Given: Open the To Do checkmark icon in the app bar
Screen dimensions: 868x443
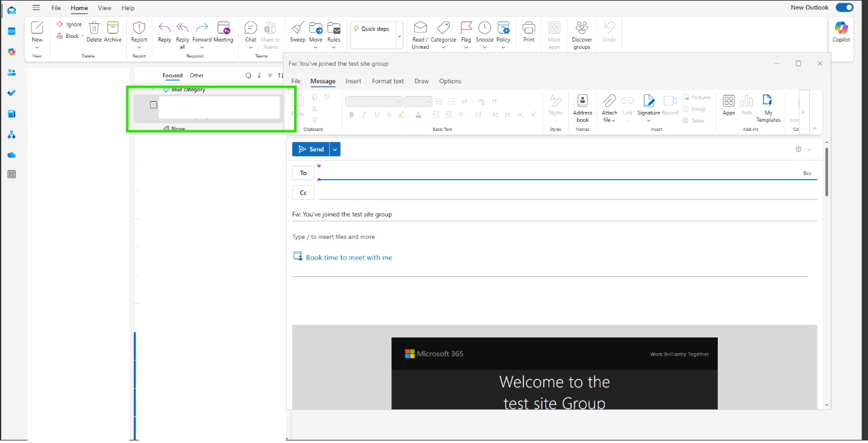Looking at the screenshot, I should 11,93.
